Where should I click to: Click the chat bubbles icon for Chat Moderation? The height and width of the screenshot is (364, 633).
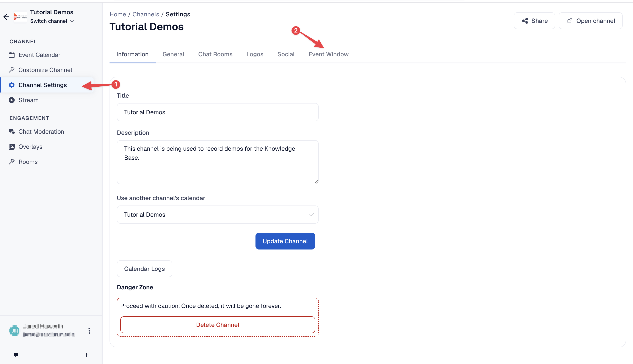point(11,132)
